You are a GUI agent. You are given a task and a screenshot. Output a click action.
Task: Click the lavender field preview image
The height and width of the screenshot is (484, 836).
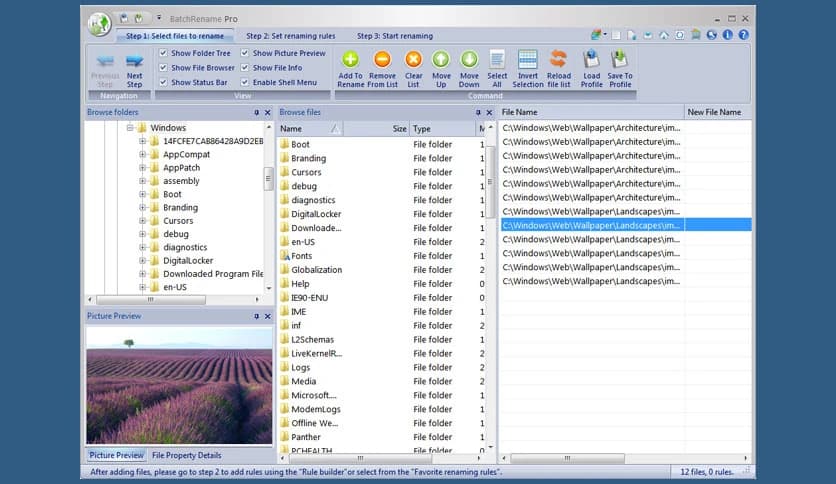click(x=179, y=385)
